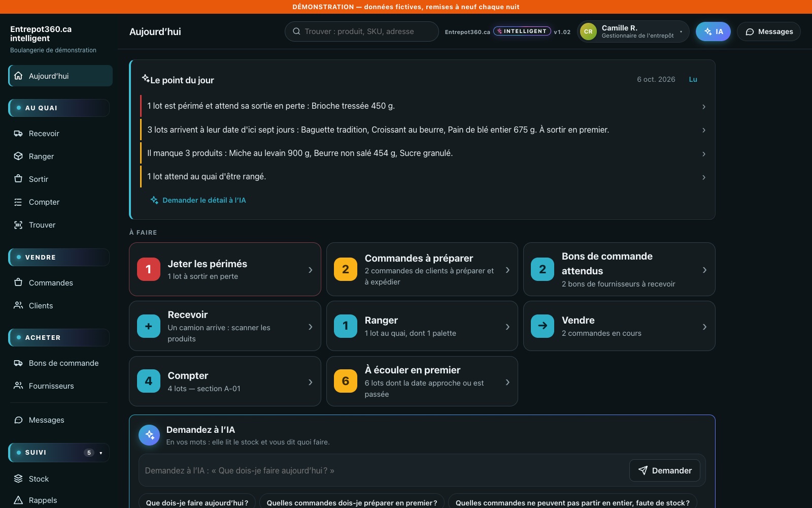Click the checklist icon next to Compter

[x=18, y=202]
